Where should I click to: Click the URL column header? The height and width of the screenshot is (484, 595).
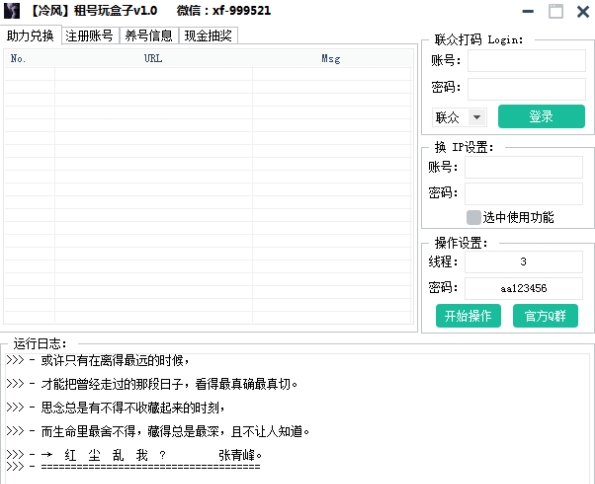click(x=153, y=58)
